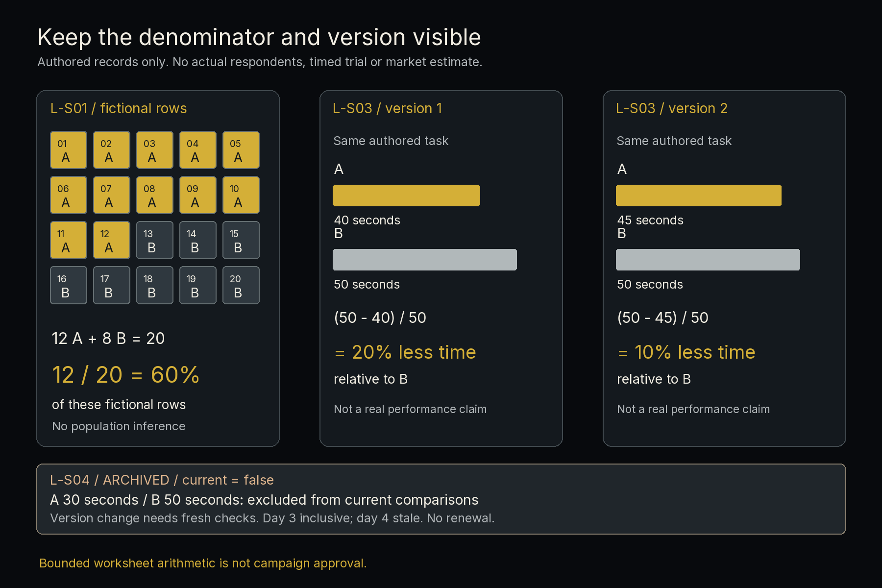Click the '= 20% less time' result
Viewport: 882px width, 588px height.
(x=405, y=352)
